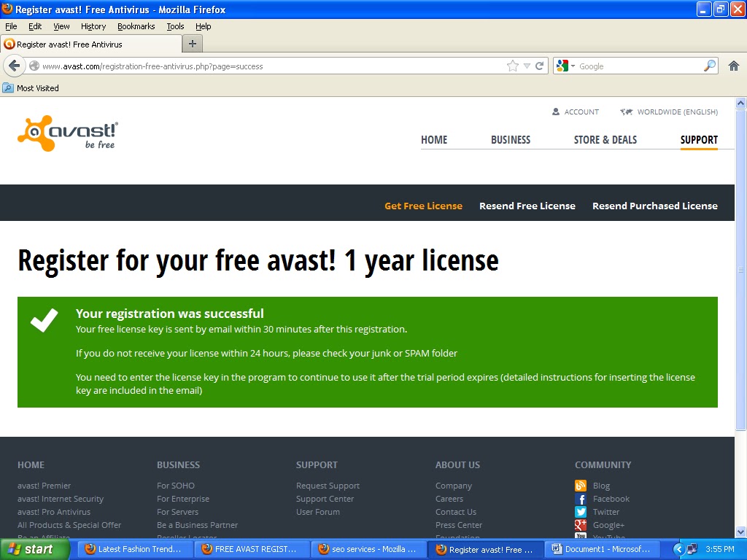The image size is (747, 560).
Task: Open User Forum footer link
Action: (x=318, y=512)
